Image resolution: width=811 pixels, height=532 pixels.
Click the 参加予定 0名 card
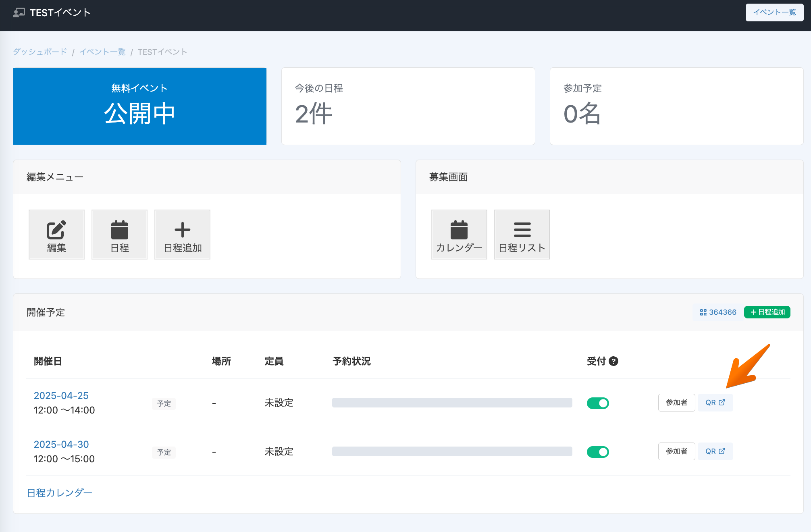pos(677,106)
